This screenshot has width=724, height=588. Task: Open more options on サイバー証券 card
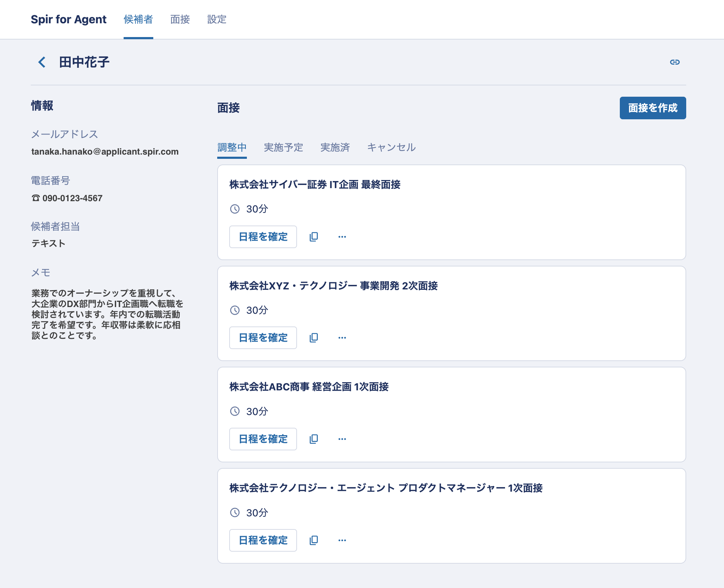(x=342, y=237)
